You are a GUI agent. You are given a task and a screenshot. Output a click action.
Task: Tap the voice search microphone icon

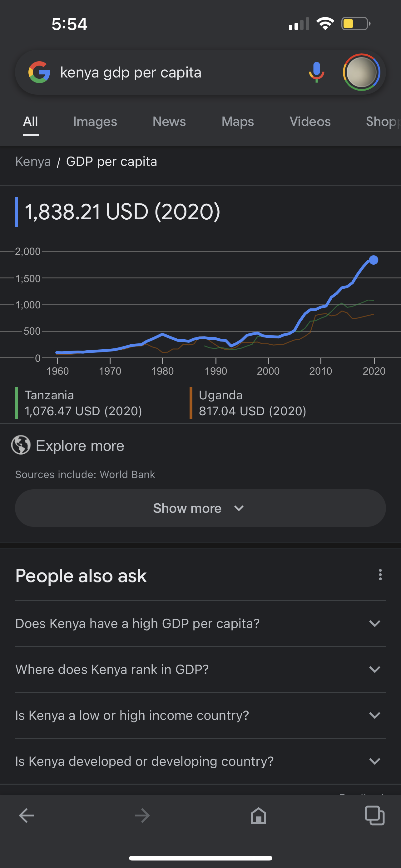[x=316, y=72]
